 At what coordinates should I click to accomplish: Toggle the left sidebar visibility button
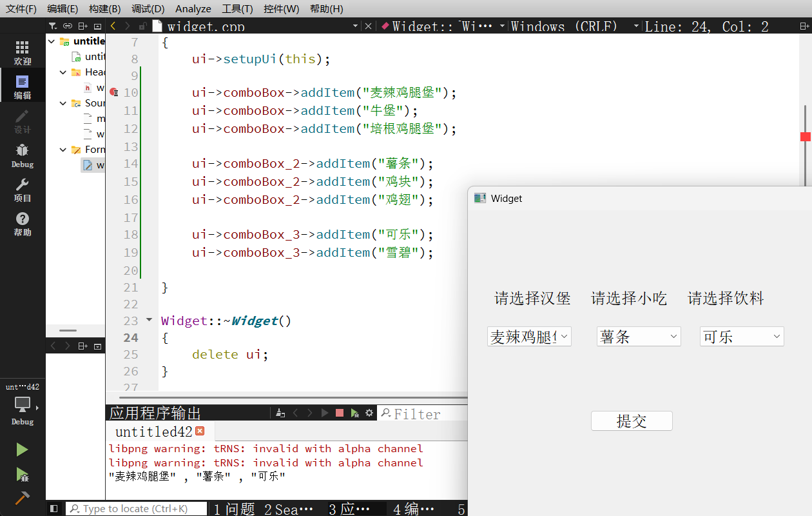point(54,509)
